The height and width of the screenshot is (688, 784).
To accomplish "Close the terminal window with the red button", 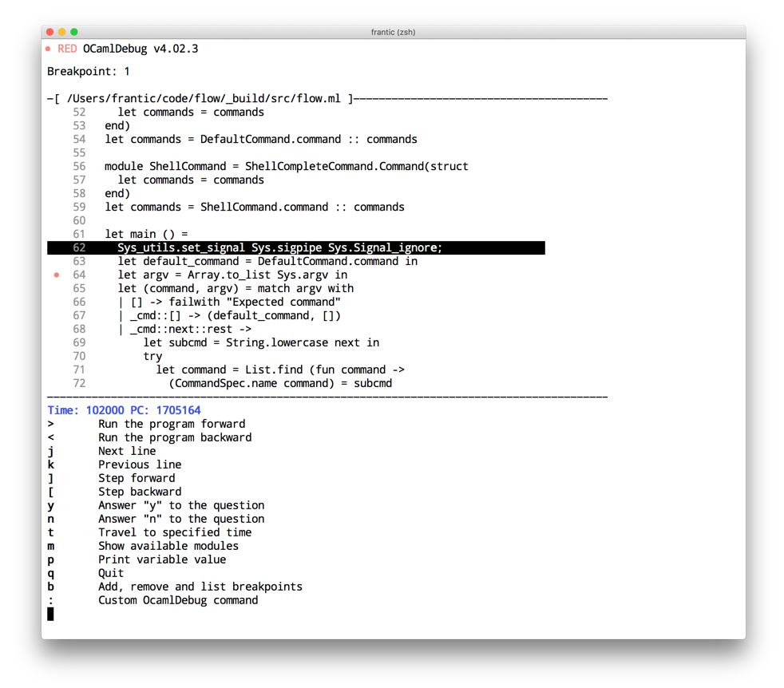I will [x=50, y=32].
